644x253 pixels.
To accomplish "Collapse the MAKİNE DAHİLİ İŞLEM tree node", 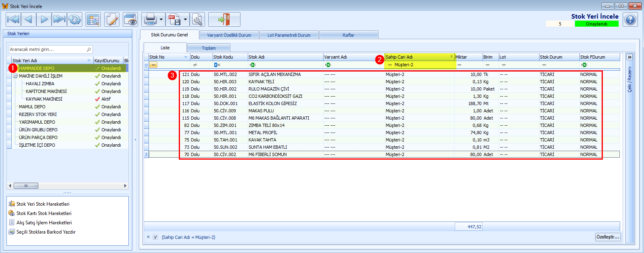I will click(x=15, y=76).
